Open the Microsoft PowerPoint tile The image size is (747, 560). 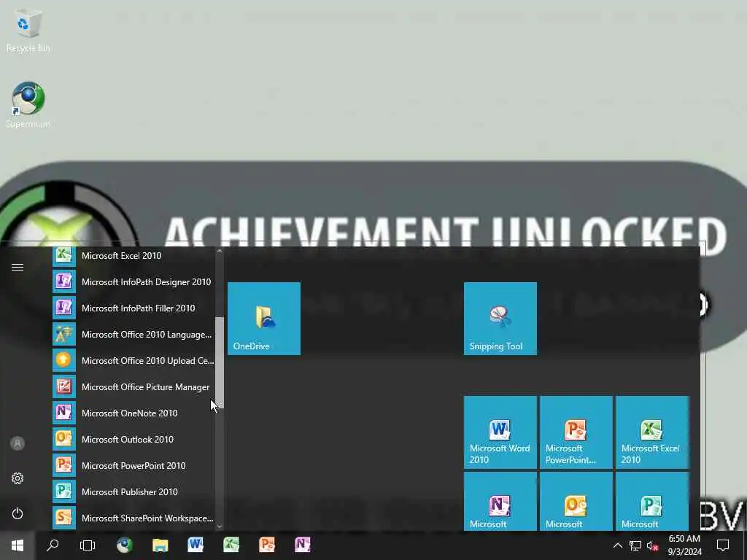tap(576, 432)
